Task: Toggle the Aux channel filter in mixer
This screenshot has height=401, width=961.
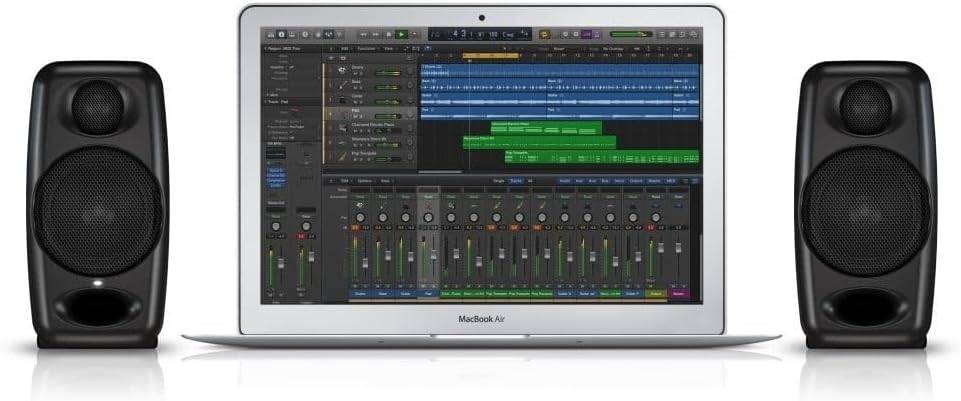Action: pyautogui.click(x=592, y=180)
